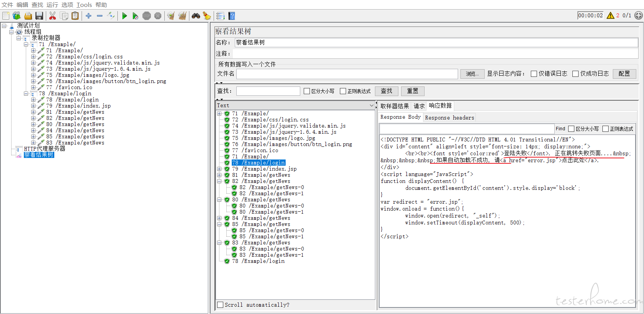Click the Open file folder icon

point(28,16)
